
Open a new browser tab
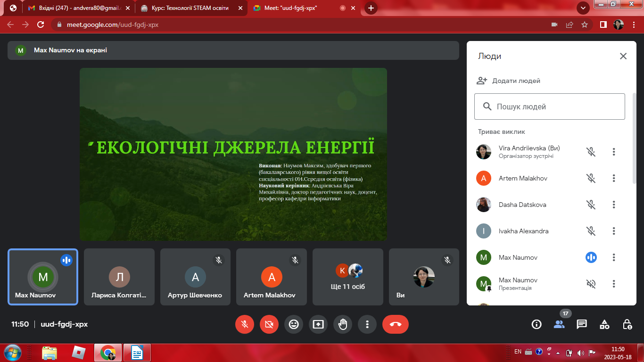click(x=371, y=8)
